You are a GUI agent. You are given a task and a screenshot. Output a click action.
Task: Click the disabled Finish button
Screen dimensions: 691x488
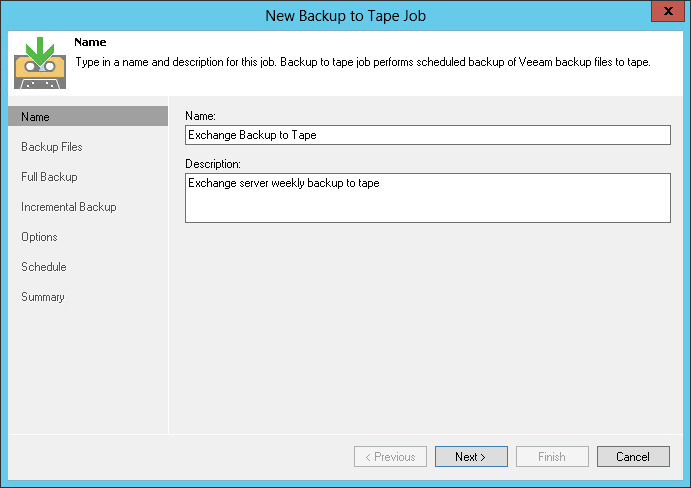pyautogui.click(x=552, y=457)
